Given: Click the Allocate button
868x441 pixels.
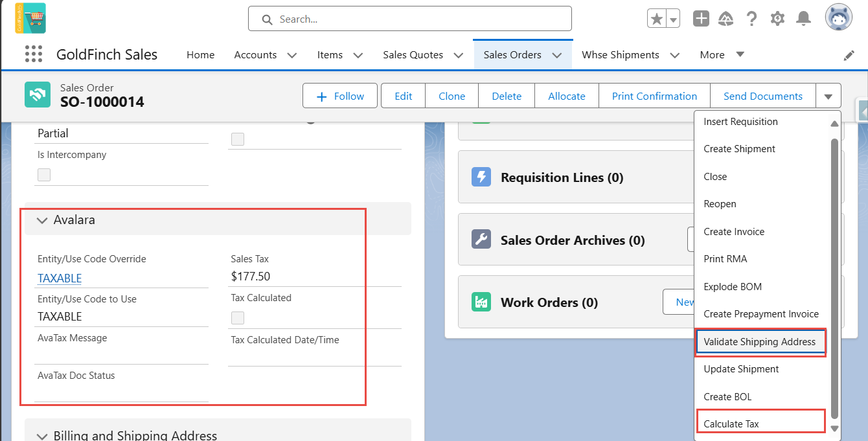Looking at the screenshot, I should coord(567,96).
